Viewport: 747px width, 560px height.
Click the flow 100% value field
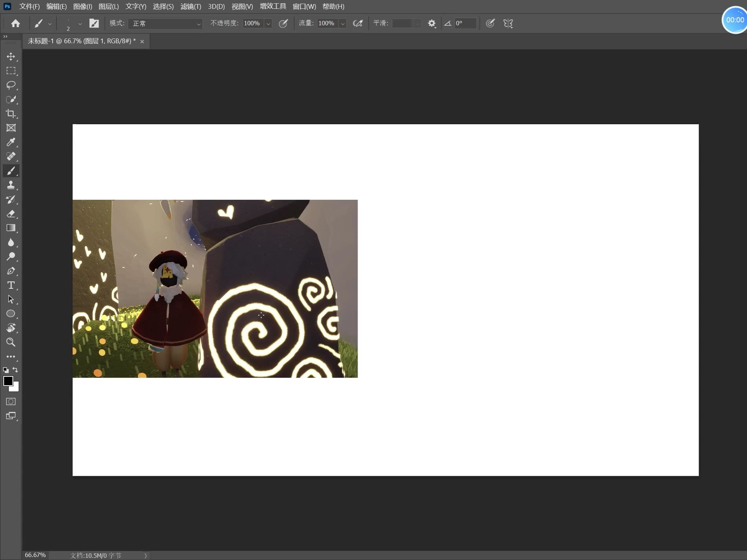(x=328, y=23)
